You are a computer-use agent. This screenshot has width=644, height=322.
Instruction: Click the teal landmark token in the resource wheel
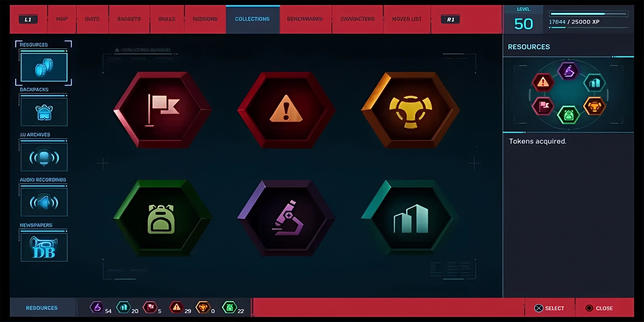pos(594,83)
